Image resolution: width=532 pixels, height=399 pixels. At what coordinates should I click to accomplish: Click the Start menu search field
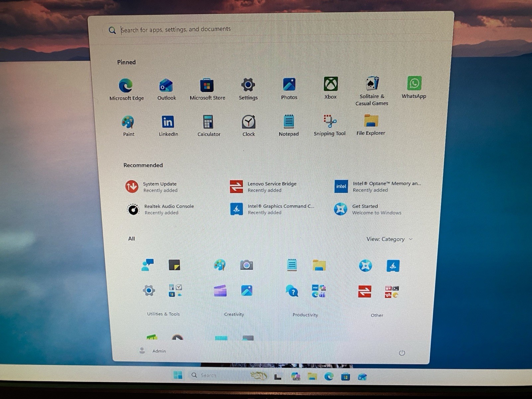pyautogui.click(x=269, y=30)
